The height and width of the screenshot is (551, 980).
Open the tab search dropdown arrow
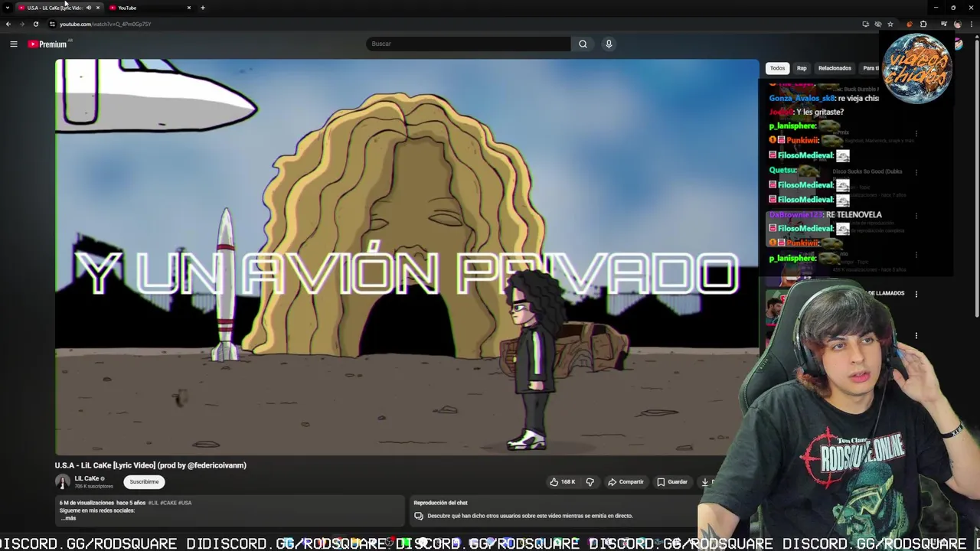(x=6, y=8)
